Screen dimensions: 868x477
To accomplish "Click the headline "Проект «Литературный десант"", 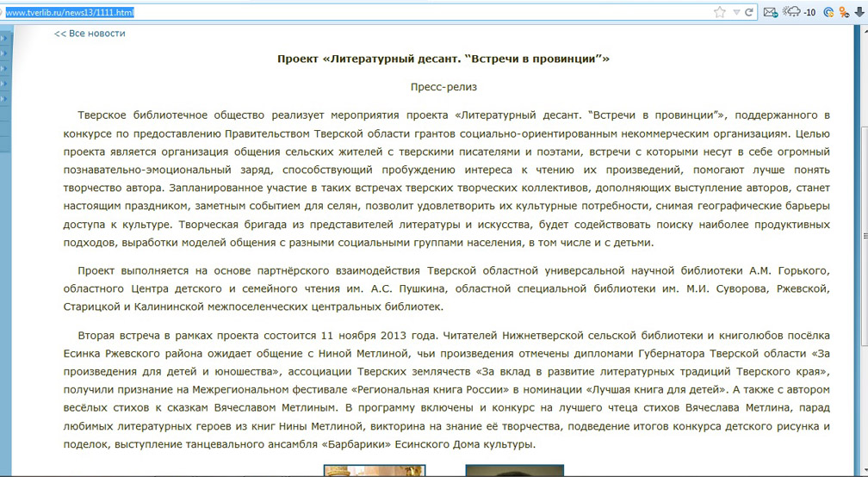I will [x=368, y=59].
